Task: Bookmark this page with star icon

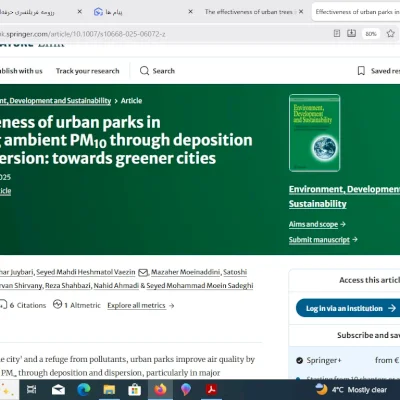Action: (391, 33)
